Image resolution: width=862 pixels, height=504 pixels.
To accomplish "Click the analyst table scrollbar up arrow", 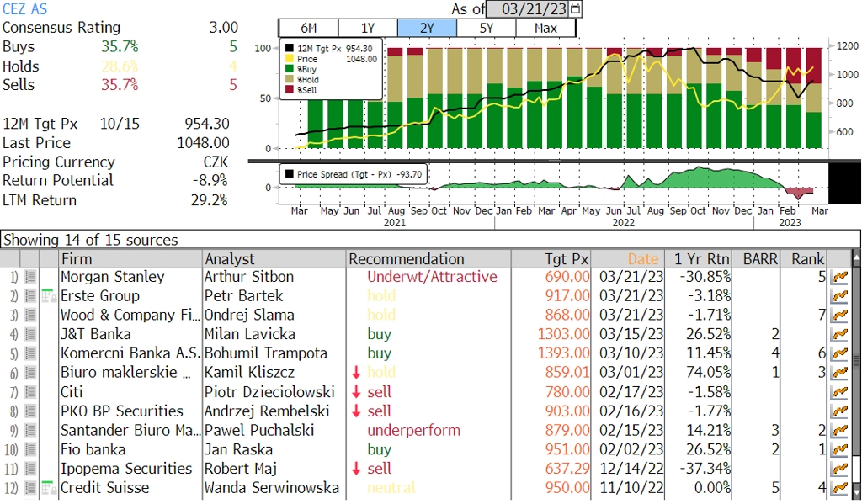I will tap(856, 257).
